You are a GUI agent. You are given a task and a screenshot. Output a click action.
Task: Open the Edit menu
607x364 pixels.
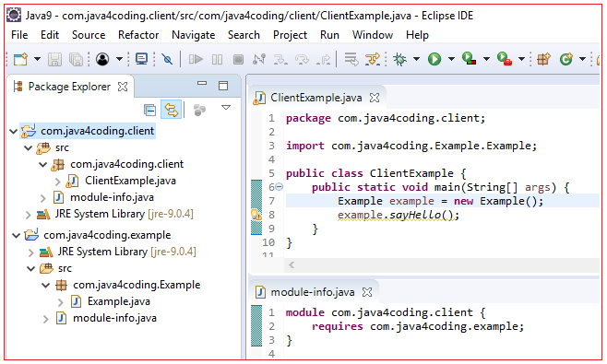[x=50, y=35]
